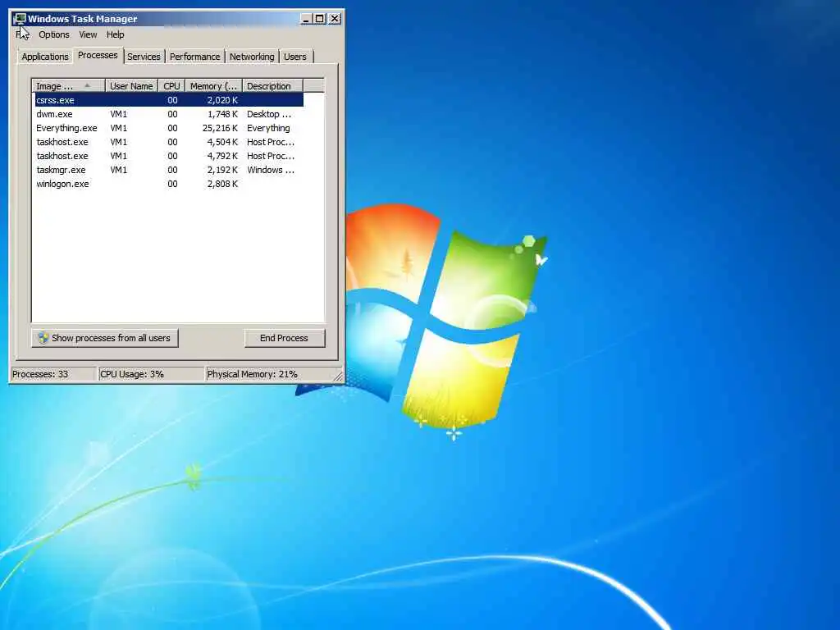Select the Everything.exe process
Image resolution: width=840 pixels, height=630 pixels.
click(x=169, y=128)
